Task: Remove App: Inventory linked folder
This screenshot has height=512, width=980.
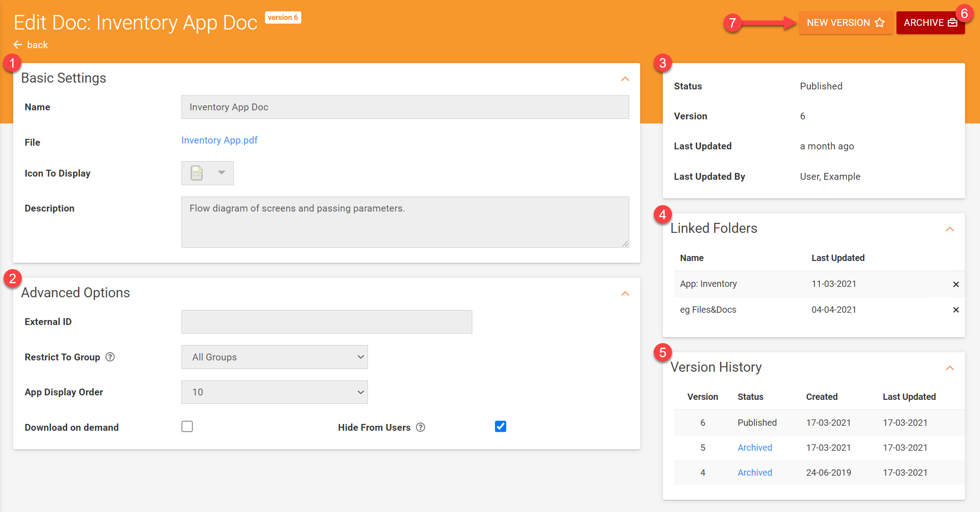Action: click(955, 284)
